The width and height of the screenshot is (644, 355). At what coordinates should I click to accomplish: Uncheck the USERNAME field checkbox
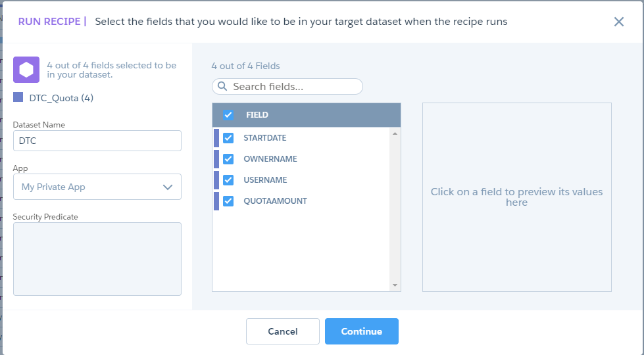pos(228,179)
